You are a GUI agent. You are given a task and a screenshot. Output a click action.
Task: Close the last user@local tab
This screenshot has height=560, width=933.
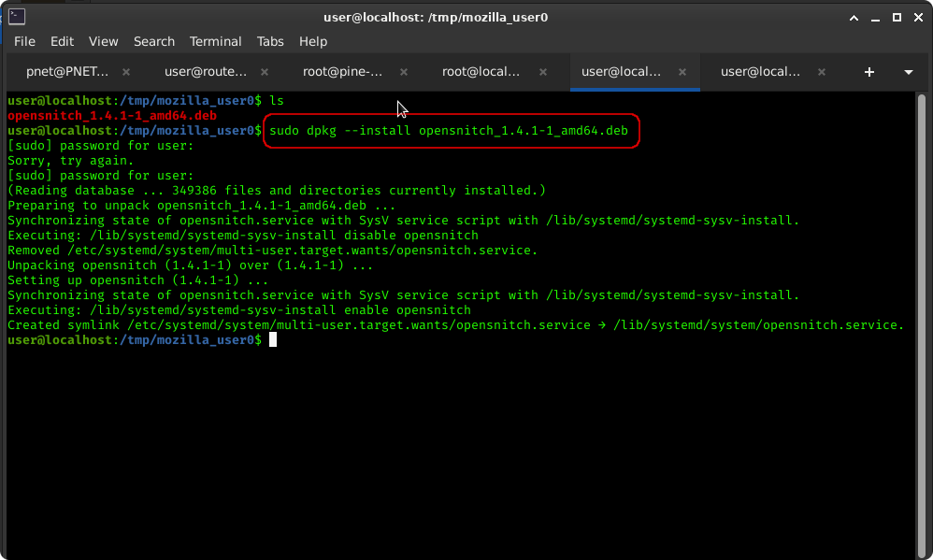tap(822, 72)
